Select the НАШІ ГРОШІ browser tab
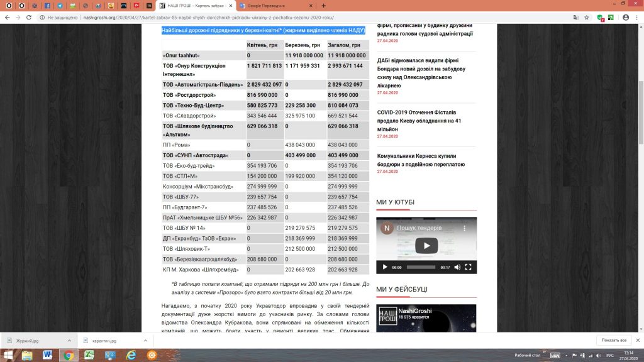This screenshot has height=362, width=644. coord(196,6)
